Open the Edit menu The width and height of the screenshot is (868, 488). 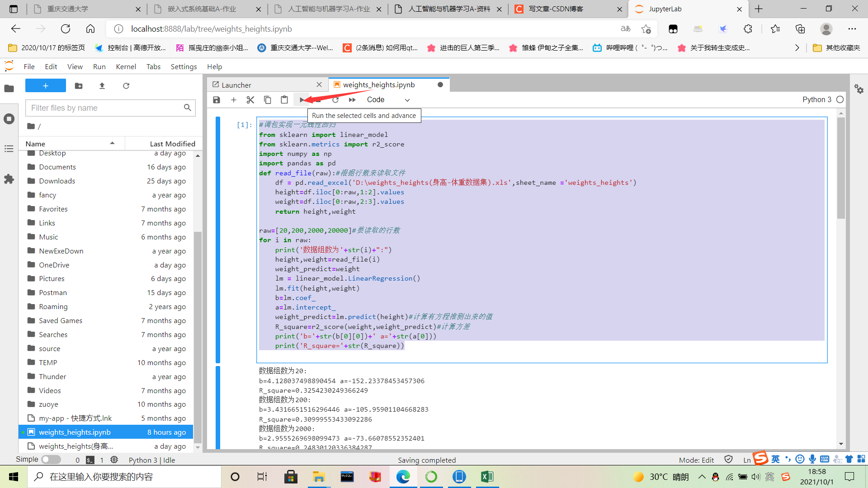51,66
